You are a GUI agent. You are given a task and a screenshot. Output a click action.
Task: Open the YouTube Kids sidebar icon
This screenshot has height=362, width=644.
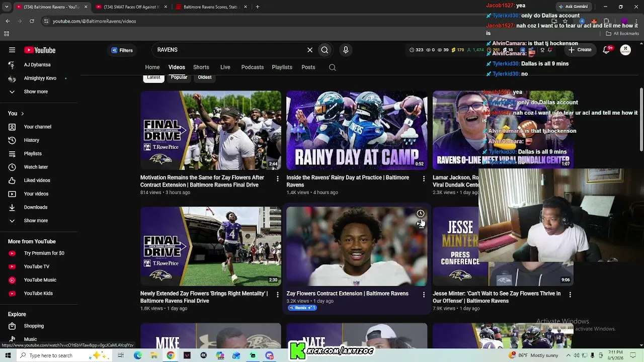(12, 294)
